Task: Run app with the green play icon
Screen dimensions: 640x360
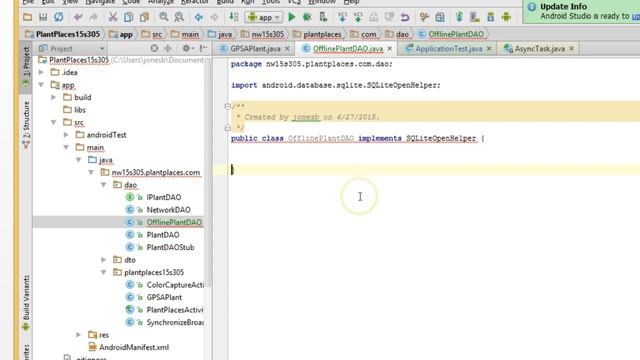Action: 291,17
